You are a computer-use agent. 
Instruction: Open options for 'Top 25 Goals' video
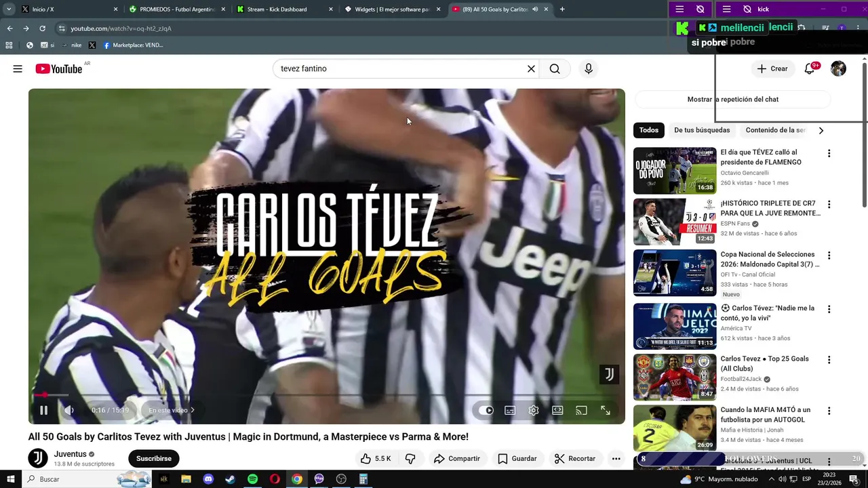click(828, 360)
